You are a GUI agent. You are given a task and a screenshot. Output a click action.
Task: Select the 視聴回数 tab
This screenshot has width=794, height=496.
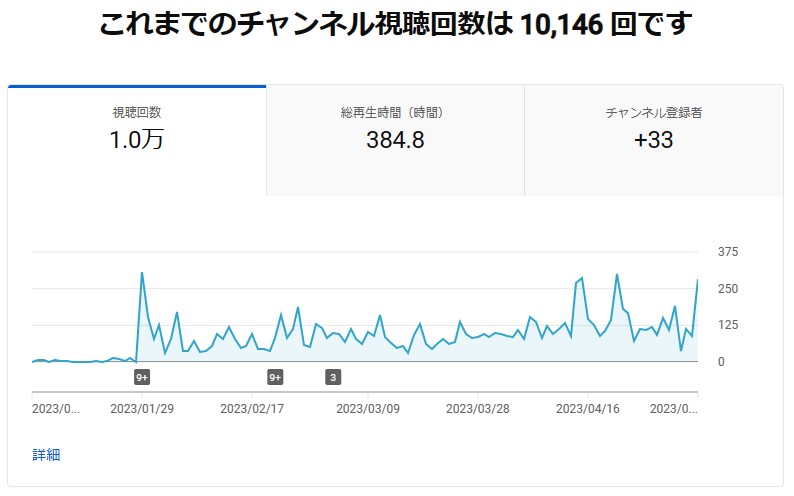[x=137, y=141]
